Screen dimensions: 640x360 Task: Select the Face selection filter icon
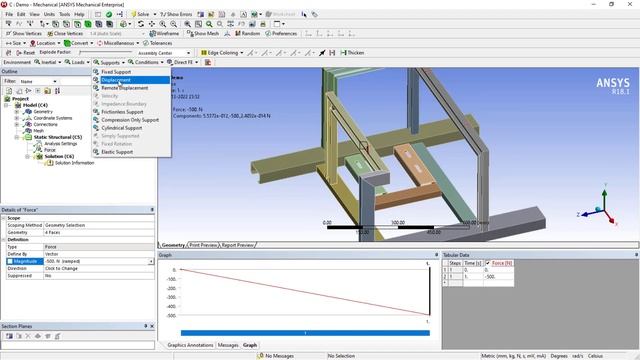click(x=77, y=24)
